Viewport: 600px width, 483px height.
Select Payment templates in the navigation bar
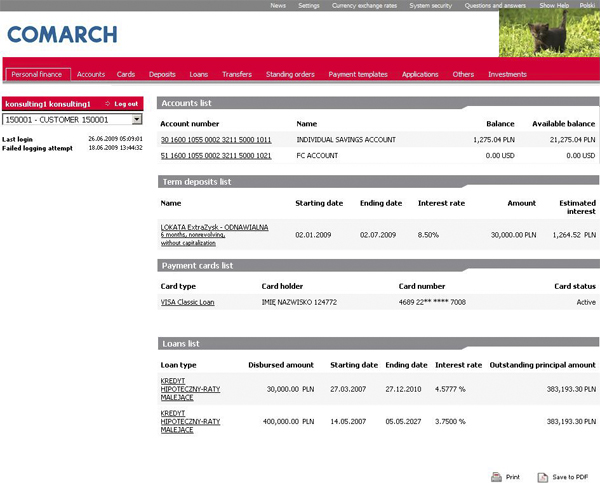[x=358, y=74]
